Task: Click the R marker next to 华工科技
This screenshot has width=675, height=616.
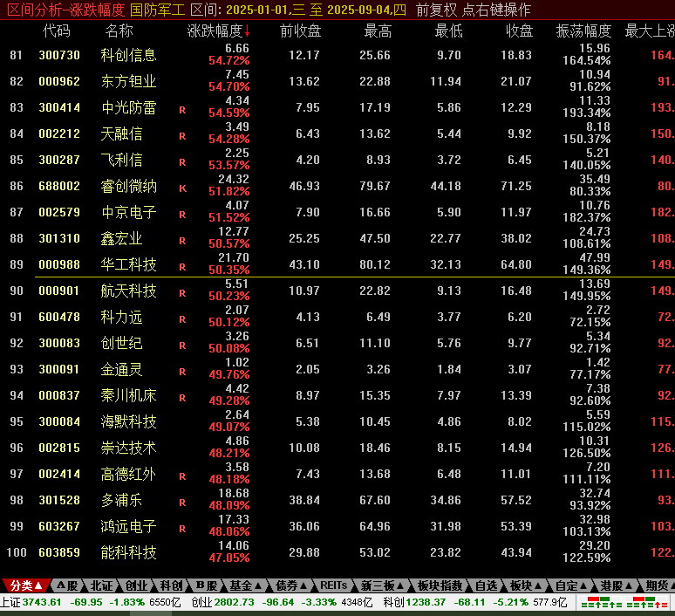Action: coord(182,267)
